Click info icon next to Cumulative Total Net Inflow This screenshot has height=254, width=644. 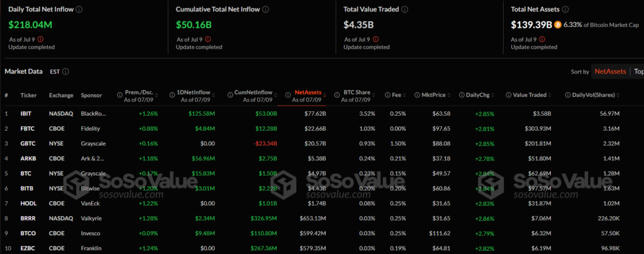266,10
